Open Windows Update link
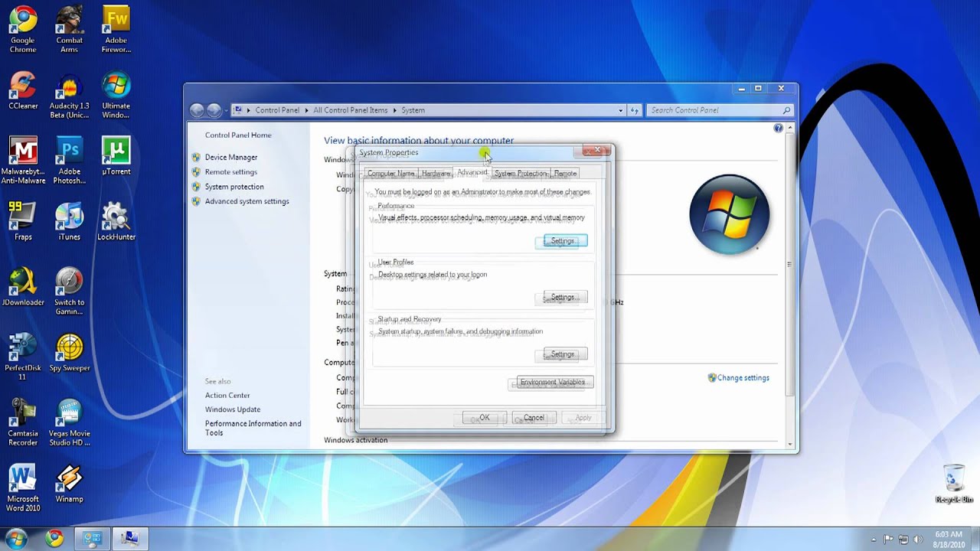 pyautogui.click(x=233, y=409)
